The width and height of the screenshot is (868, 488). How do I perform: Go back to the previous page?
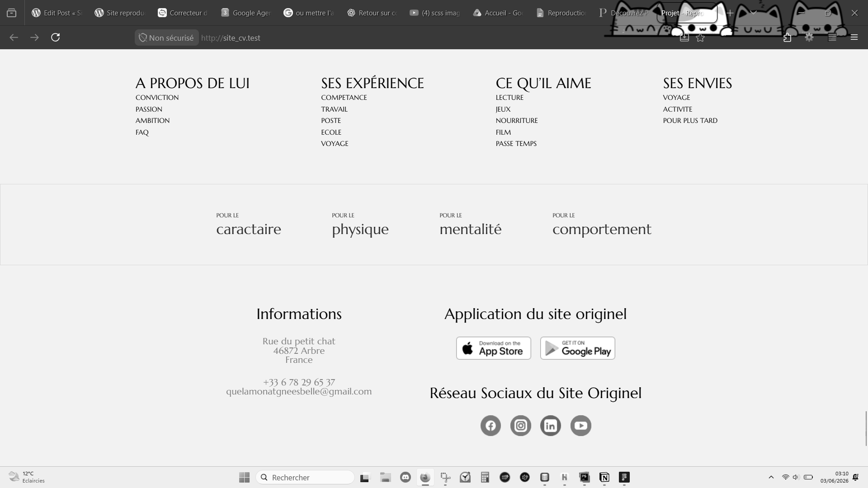pos(14,38)
